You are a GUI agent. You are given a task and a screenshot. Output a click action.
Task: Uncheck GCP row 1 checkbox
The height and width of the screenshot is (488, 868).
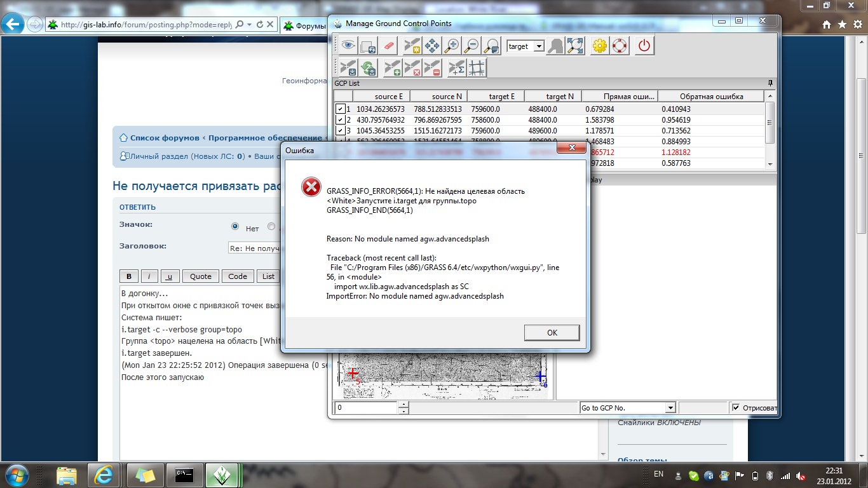pos(341,109)
